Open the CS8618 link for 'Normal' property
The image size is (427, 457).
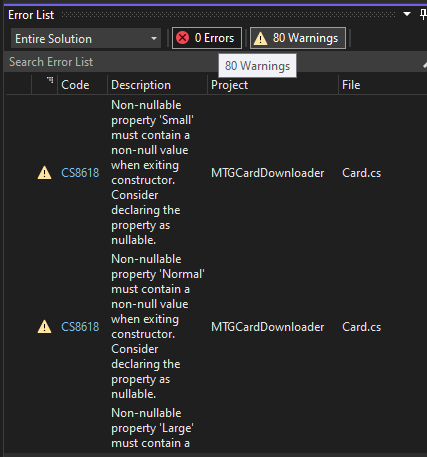(x=80, y=327)
